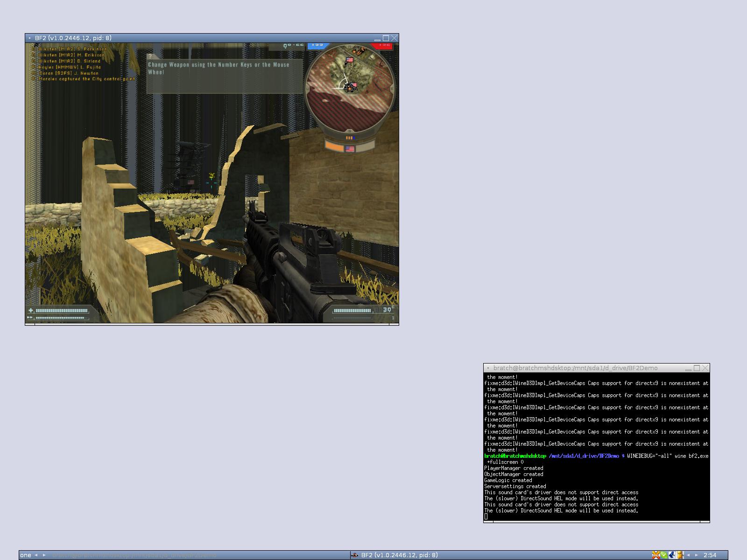
Task: Click the kill feed line 'D. Sirland'
Action: 66,61
